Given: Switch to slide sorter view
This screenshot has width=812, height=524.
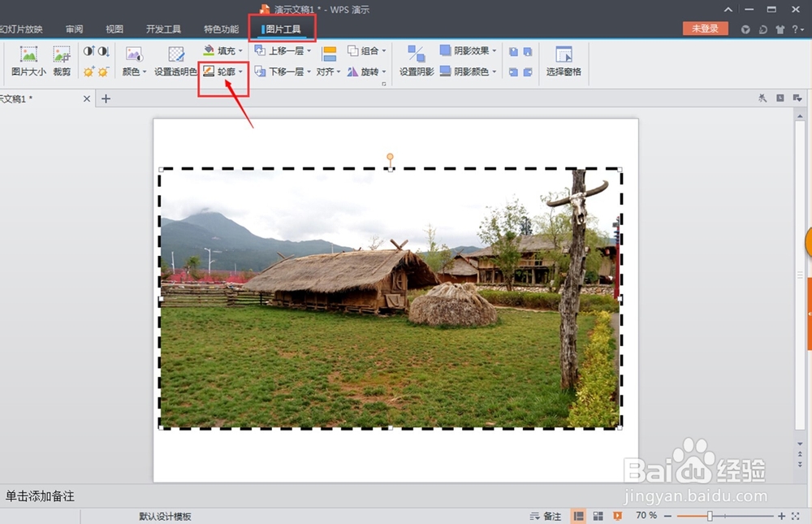Looking at the screenshot, I should tap(598, 516).
